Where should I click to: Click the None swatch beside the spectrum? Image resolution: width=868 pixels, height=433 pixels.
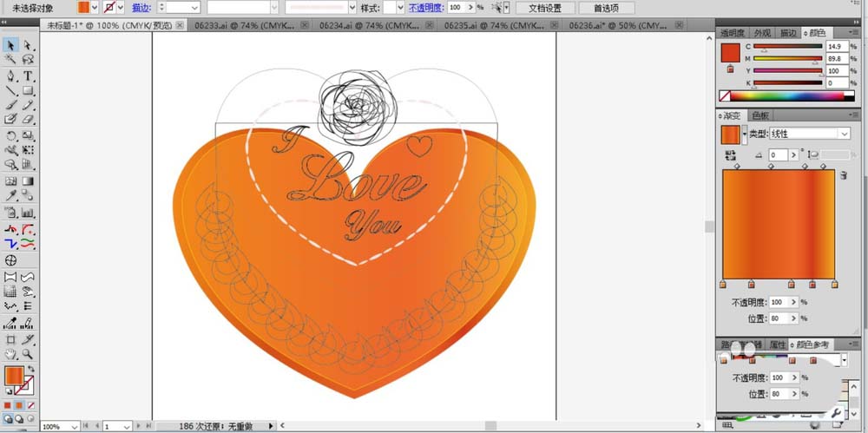[724, 95]
